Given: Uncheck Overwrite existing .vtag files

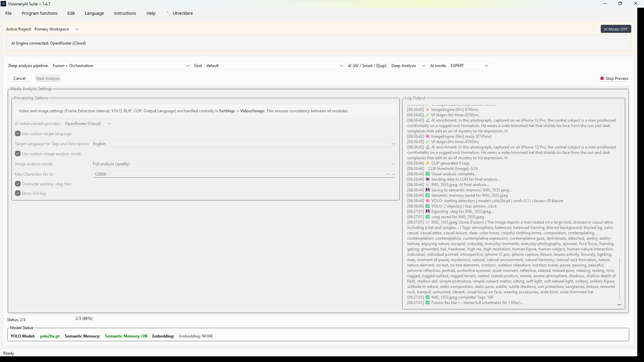Looking at the screenshot, I should (18, 184).
